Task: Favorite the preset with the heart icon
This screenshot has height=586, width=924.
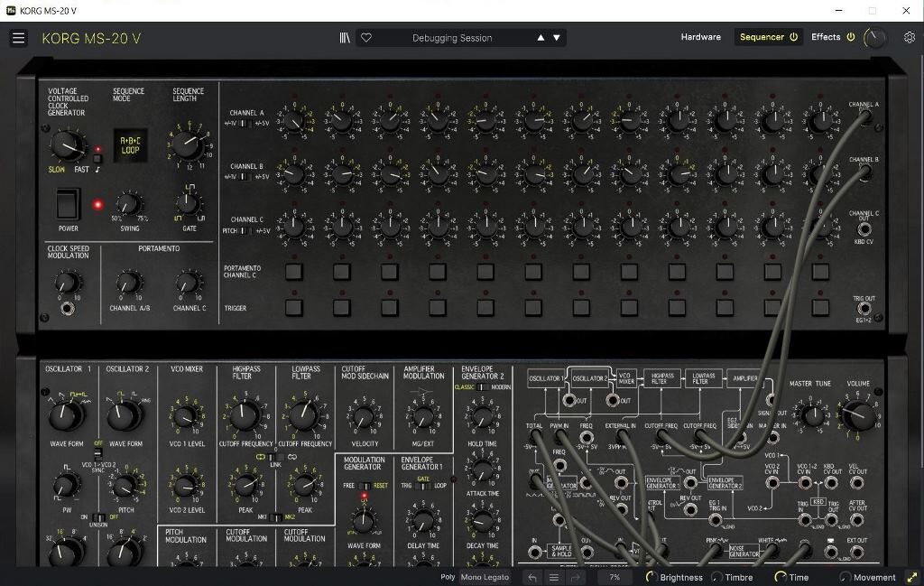Action: 366,38
